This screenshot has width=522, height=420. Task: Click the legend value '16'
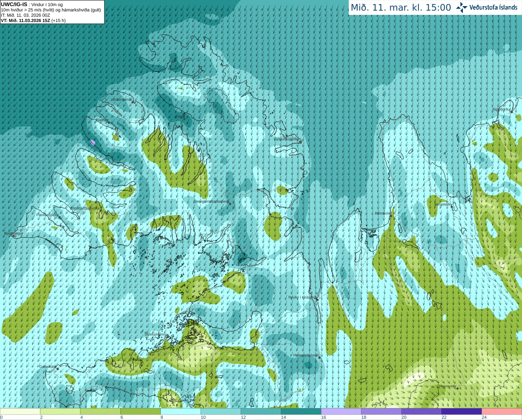tap(323, 417)
